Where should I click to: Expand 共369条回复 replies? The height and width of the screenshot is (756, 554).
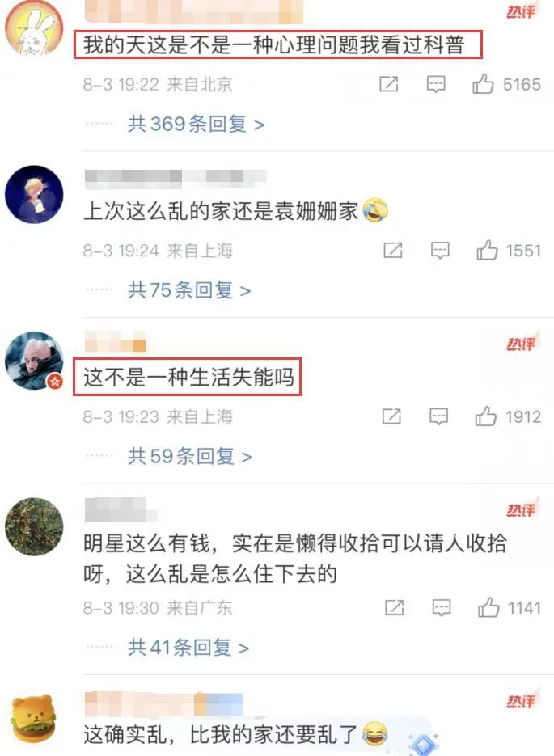pos(196,125)
